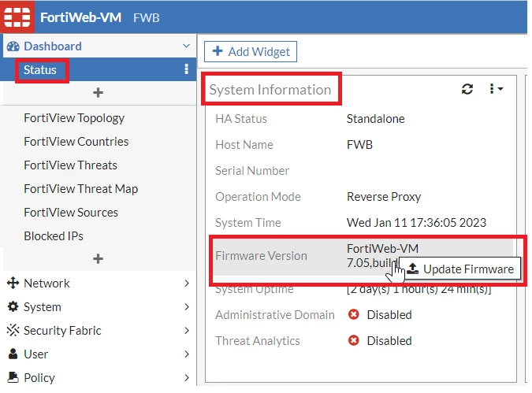Click the 'Standalone' HA status value

tap(376, 119)
